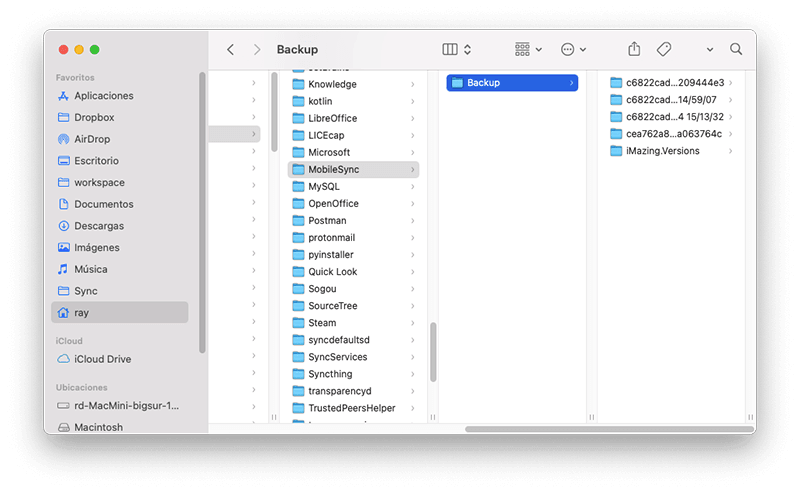Open the group-by grid dropdown
The width and height of the screenshot is (800, 492).
coord(528,49)
